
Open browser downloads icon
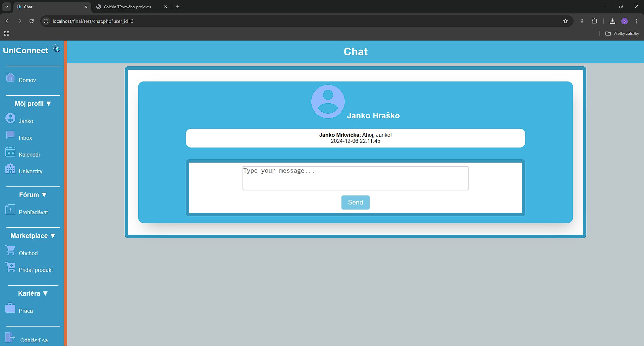point(612,21)
